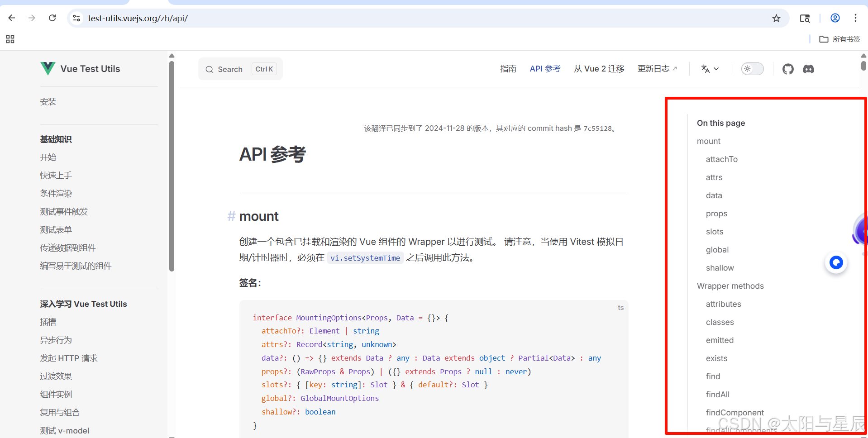The image size is (868, 438).
Task: Jump to Wrapper methods in outline
Action: pyautogui.click(x=730, y=286)
